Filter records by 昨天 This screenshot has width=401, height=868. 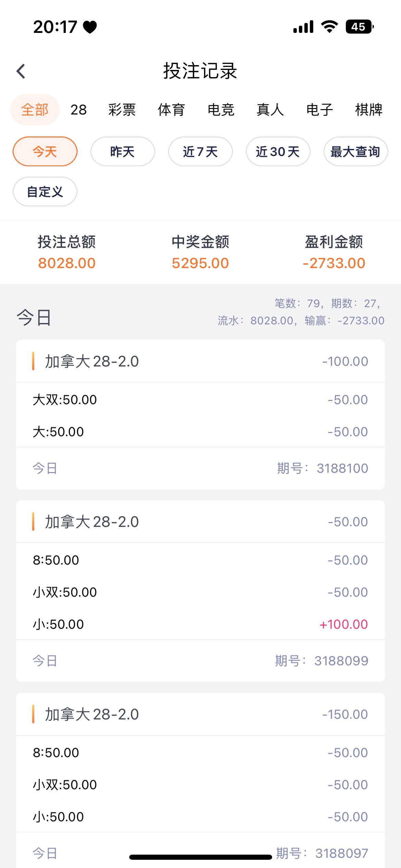click(123, 152)
